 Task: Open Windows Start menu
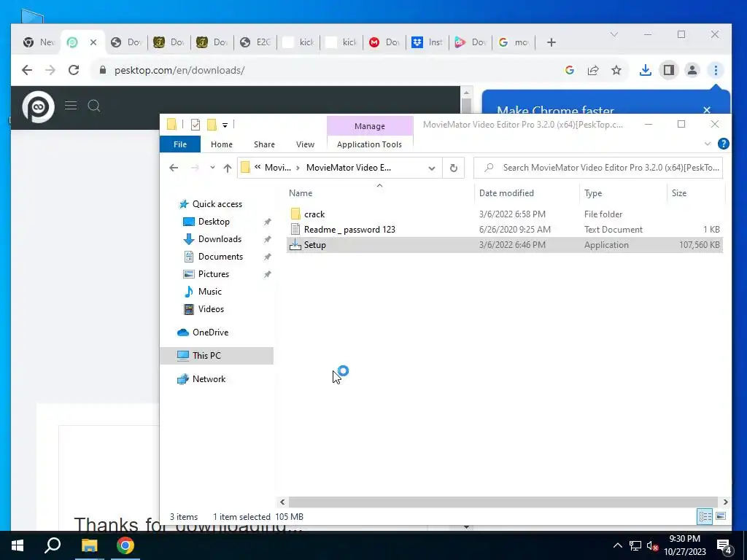[18, 545]
